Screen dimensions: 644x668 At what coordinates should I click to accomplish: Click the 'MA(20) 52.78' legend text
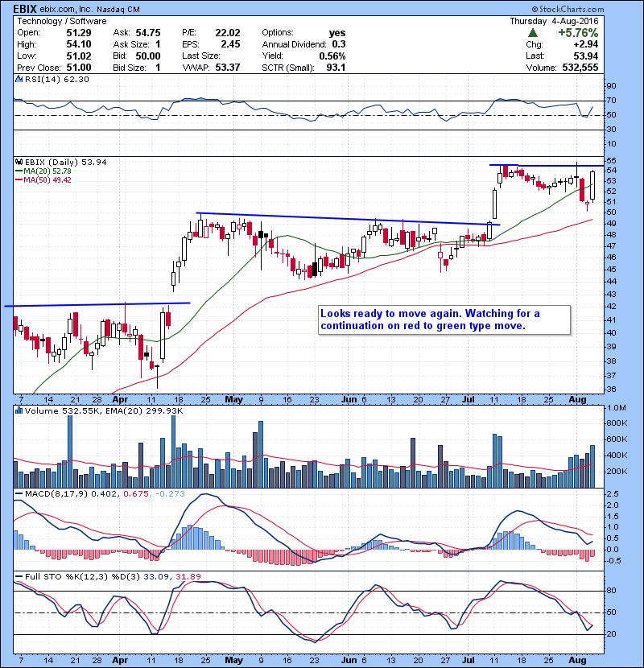(47, 171)
